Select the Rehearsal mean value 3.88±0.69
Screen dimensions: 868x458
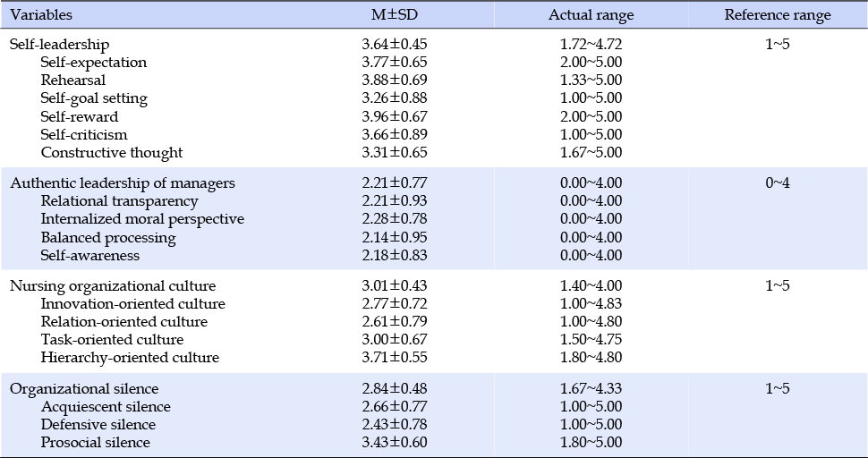pos(394,80)
